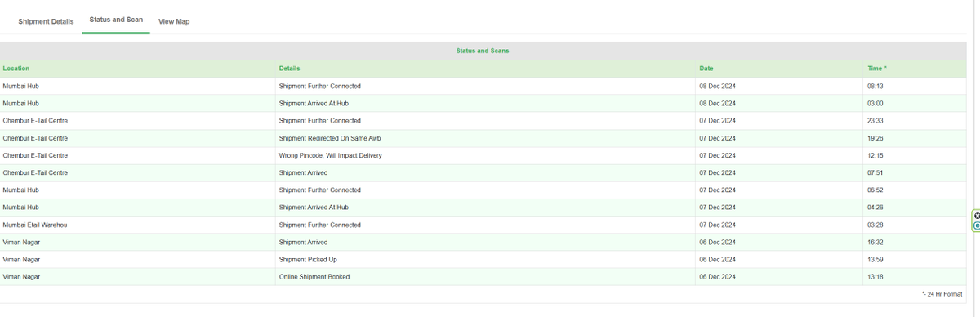The width and height of the screenshot is (980, 317).
Task: Click Mumbai Hub location in 08:13 row
Action: tap(20, 86)
